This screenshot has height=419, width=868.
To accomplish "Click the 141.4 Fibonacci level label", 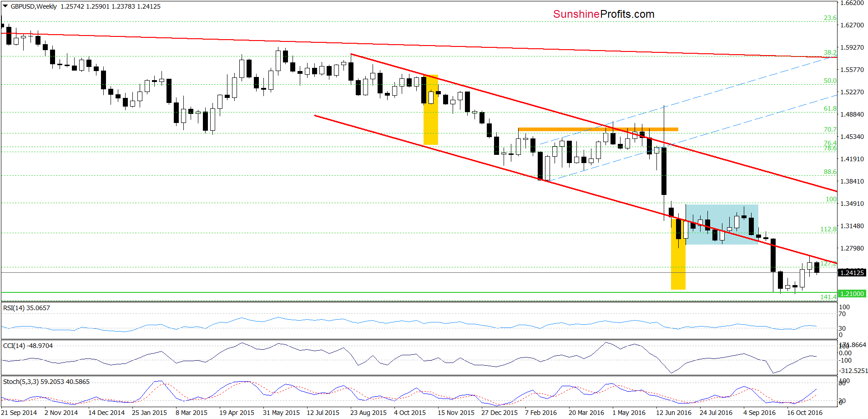I will (x=828, y=297).
